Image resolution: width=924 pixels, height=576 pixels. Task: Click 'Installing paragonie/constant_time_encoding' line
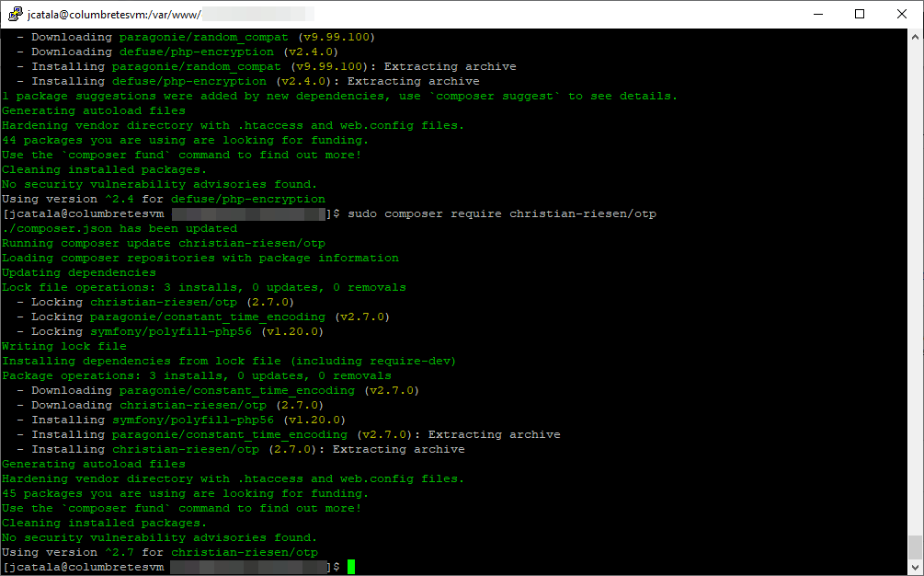(289, 435)
